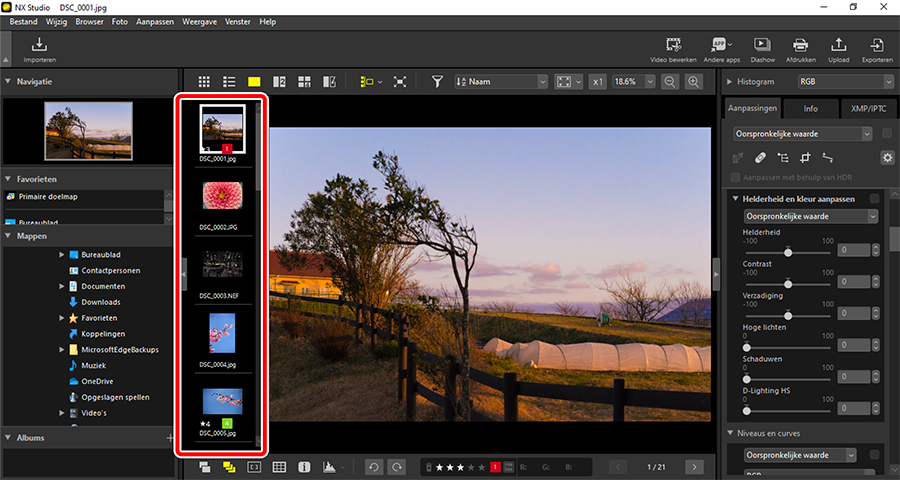Go to previous image arrow
This screenshot has width=900, height=480.
click(618, 467)
